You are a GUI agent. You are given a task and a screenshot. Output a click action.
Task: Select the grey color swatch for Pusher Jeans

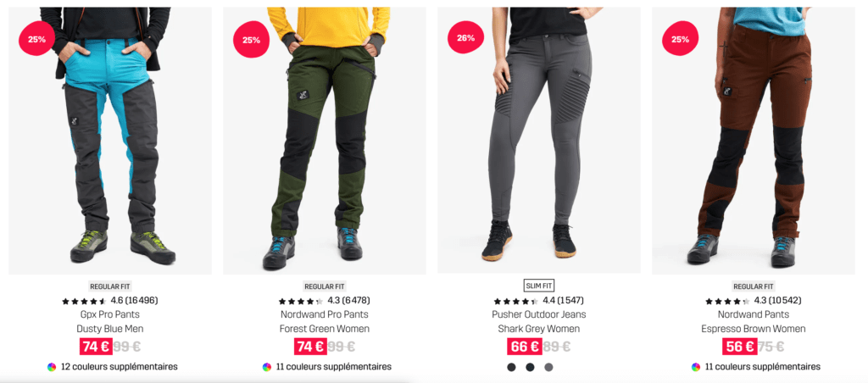(548, 367)
